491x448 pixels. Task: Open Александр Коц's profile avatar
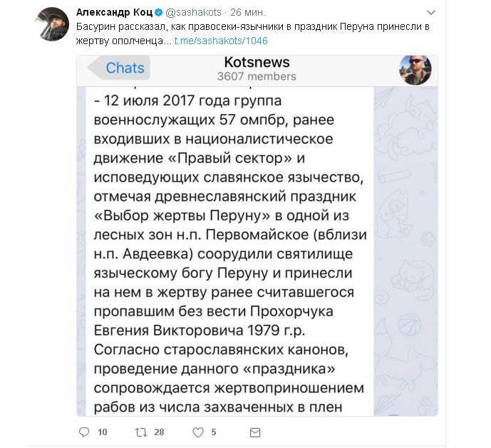[52, 24]
